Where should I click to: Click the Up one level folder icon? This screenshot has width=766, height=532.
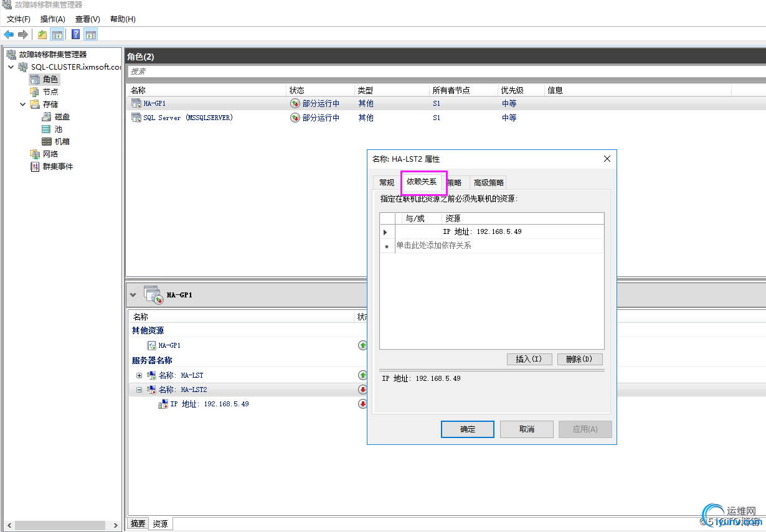[x=42, y=34]
